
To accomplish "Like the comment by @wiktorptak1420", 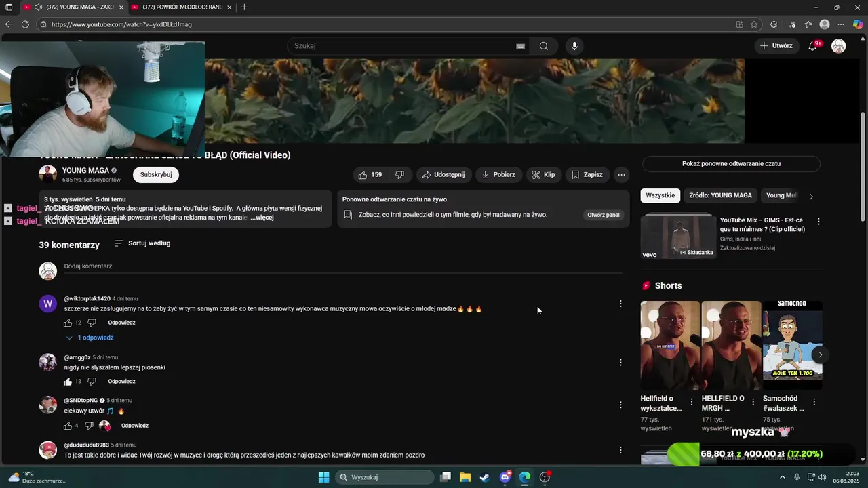I will coord(68,323).
